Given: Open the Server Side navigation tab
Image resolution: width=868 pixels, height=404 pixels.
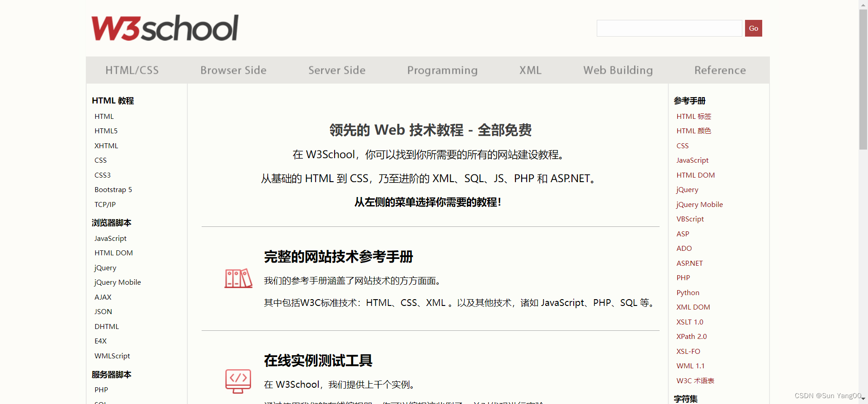Looking at the screenshot, I should tap(337, 70).
